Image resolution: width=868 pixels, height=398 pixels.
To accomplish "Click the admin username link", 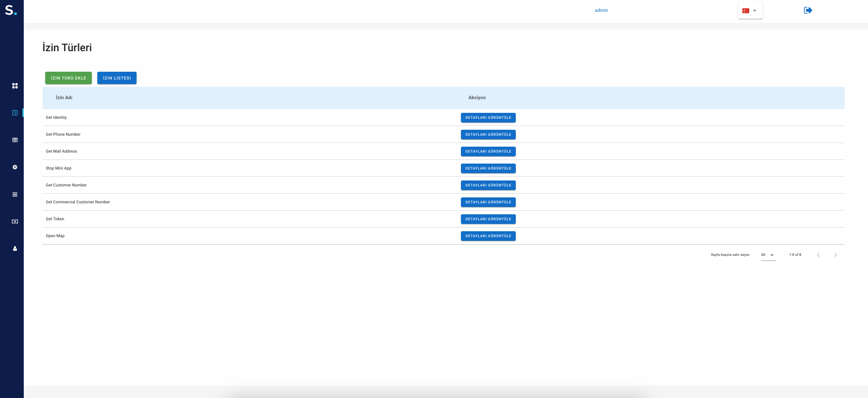I will coord(601,11).
